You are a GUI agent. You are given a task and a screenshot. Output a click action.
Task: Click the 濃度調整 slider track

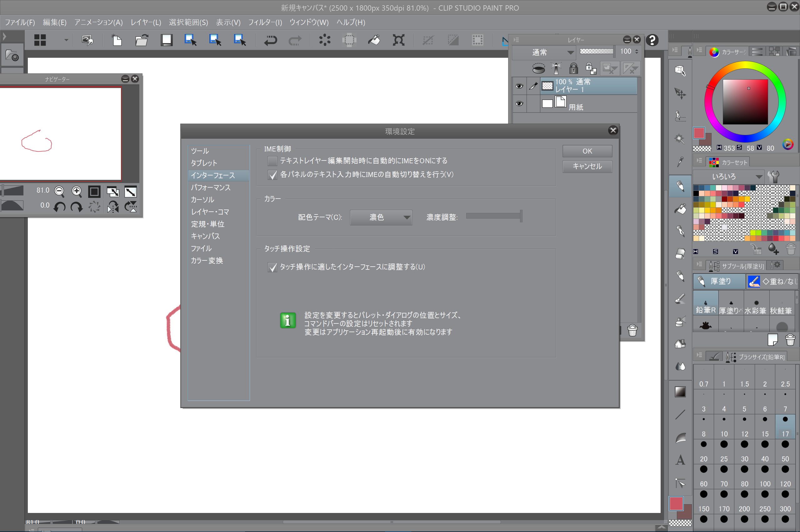[493, 216]
